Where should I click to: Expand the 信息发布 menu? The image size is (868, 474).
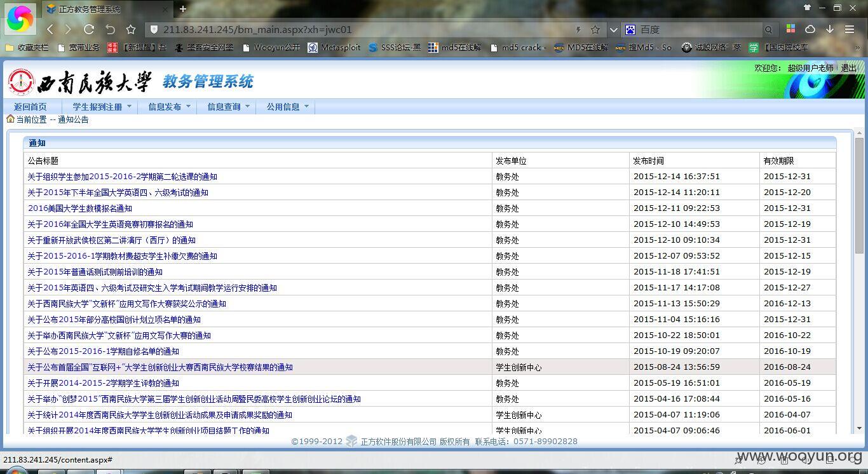(170, 107)
